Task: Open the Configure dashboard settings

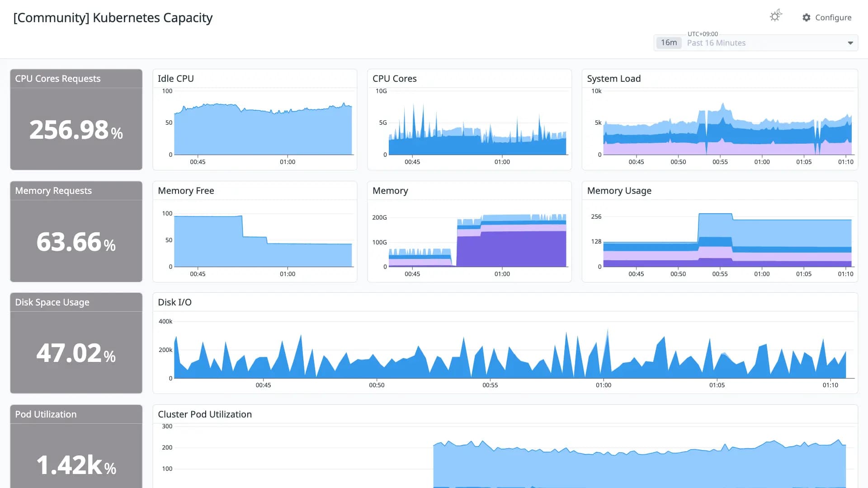Action: [x=827, y=18]
